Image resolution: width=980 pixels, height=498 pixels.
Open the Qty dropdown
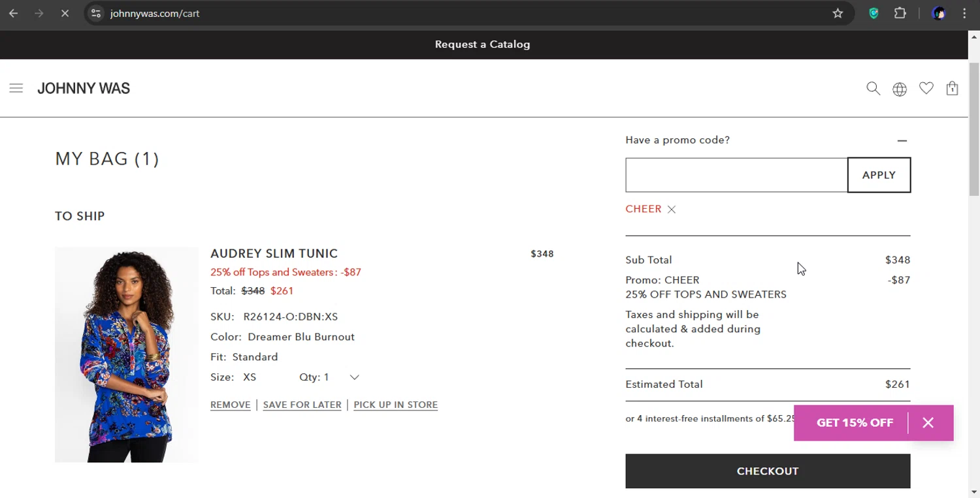point(354,377)
